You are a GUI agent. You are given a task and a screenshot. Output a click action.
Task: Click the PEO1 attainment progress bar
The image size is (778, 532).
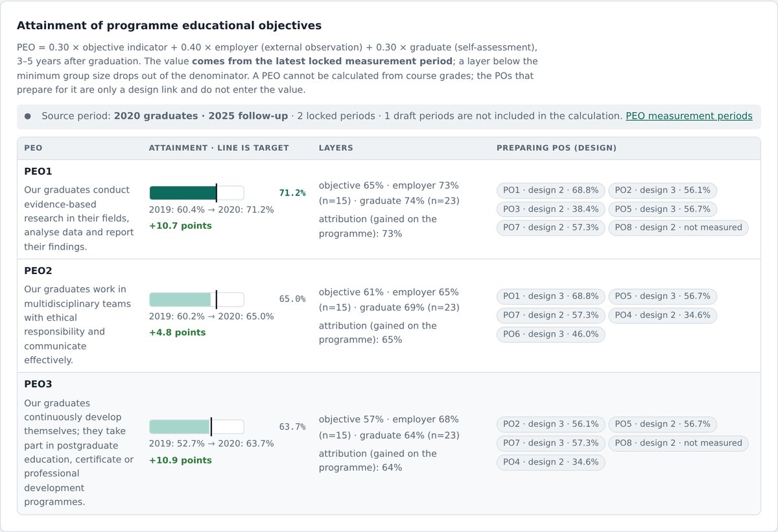[197, 193]
